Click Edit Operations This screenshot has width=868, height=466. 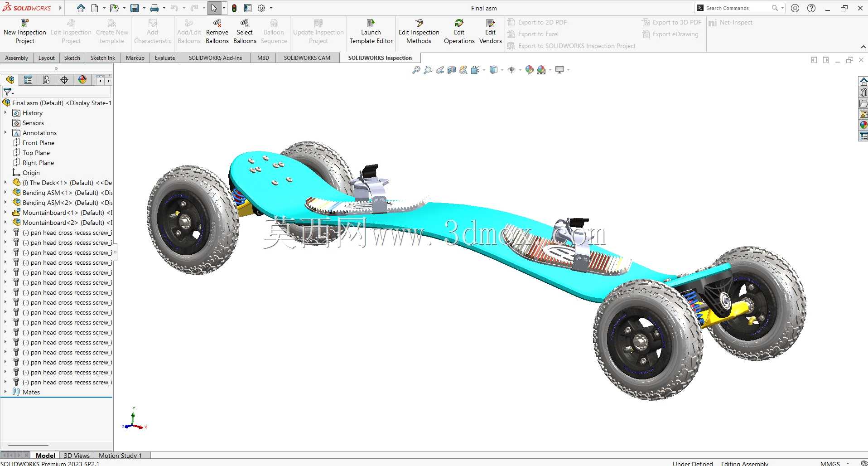(459, 32)
